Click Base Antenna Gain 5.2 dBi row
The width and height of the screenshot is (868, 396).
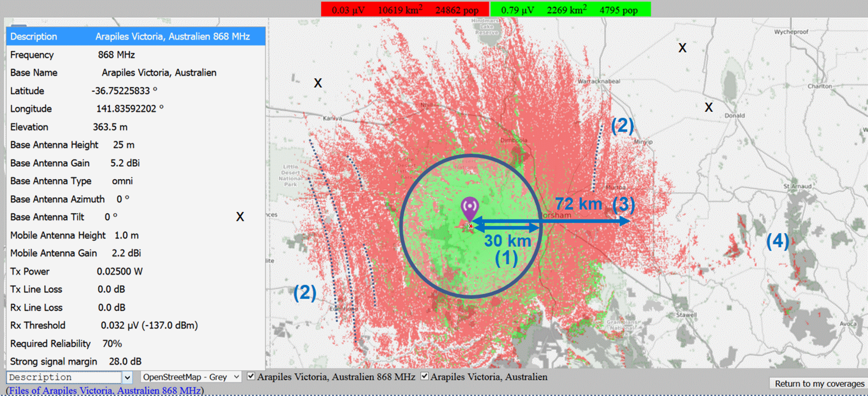pos(136,163)
